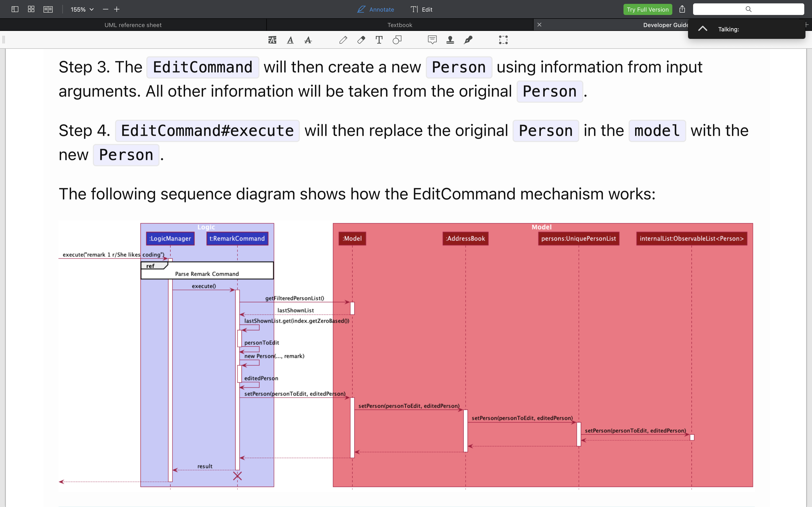Add a Note comment
The height and width of the screenshot is (507, 812).
pyautogui.click(x=432, y=40)
